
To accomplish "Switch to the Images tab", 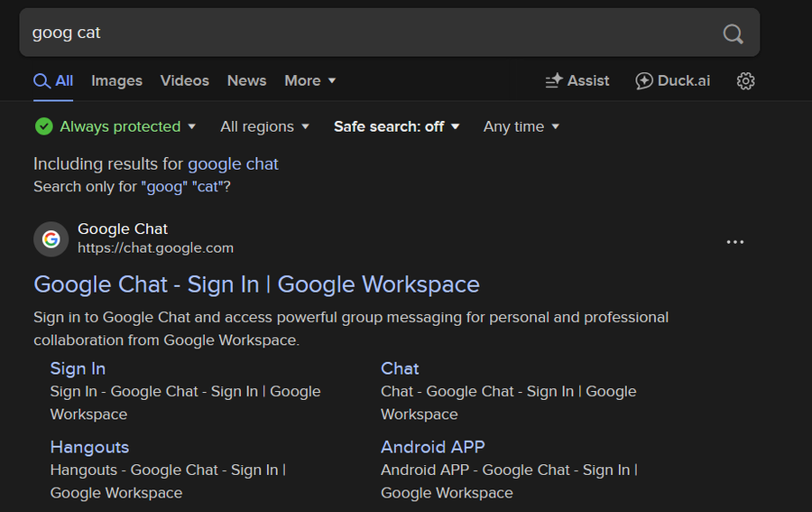I will (x=116, y=81).
